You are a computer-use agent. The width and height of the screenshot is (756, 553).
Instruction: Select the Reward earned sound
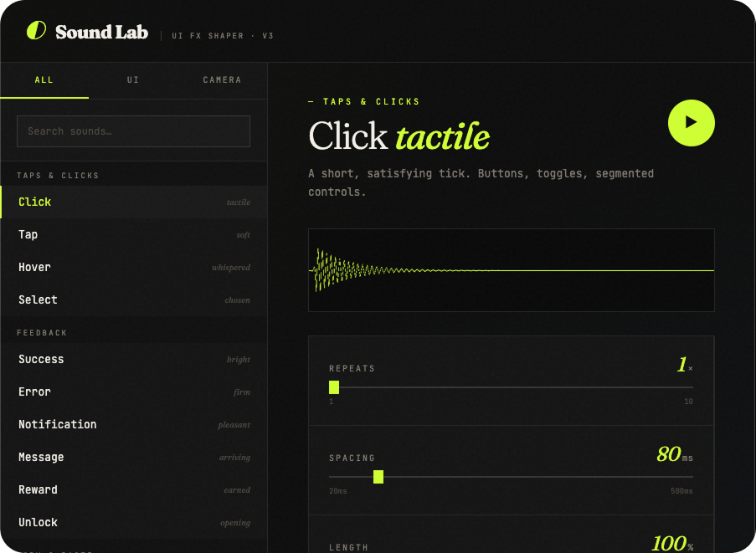click(x=134, y=490)
